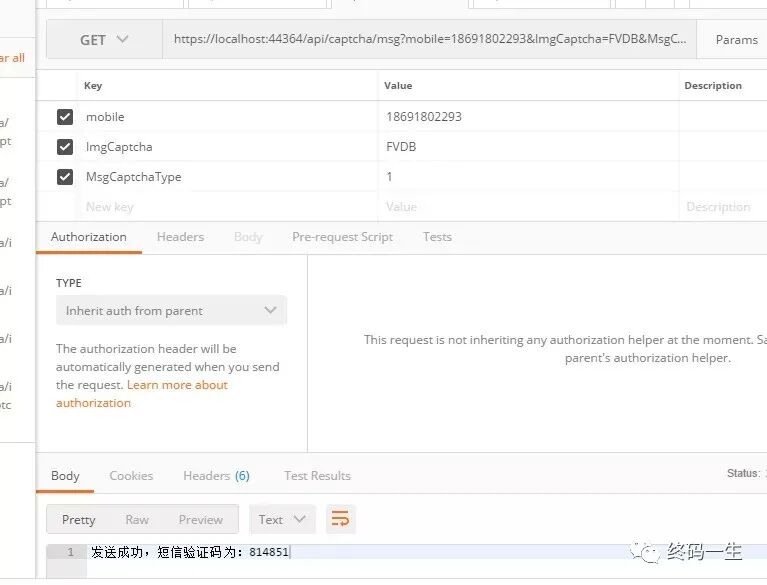
Task: Click the new Value input field
Action: coord(528,207)
